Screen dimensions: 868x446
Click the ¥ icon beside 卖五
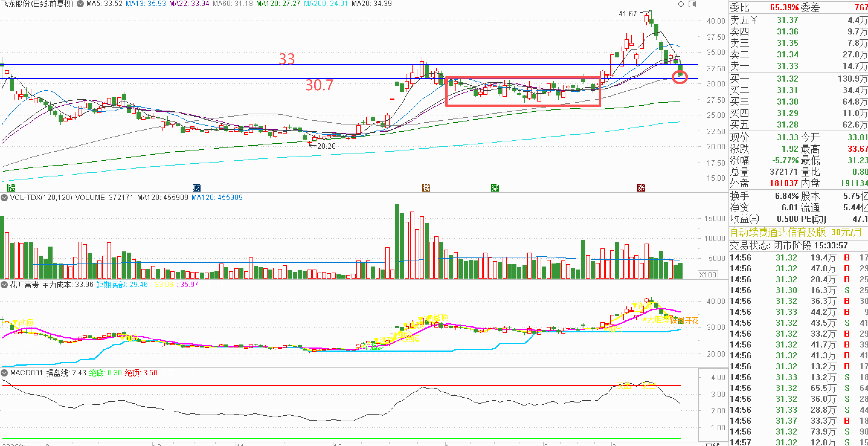click(754, 20)
